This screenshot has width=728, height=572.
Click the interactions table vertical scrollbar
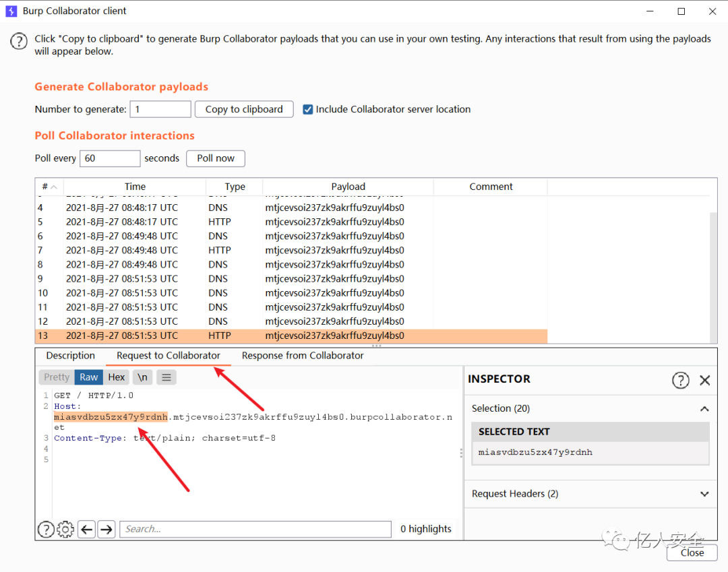pos(714,278)
